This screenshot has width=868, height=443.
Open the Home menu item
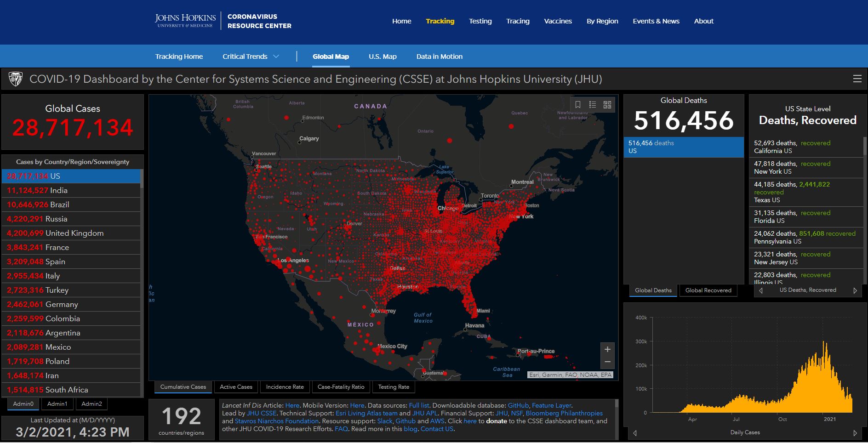coord(401,21)
